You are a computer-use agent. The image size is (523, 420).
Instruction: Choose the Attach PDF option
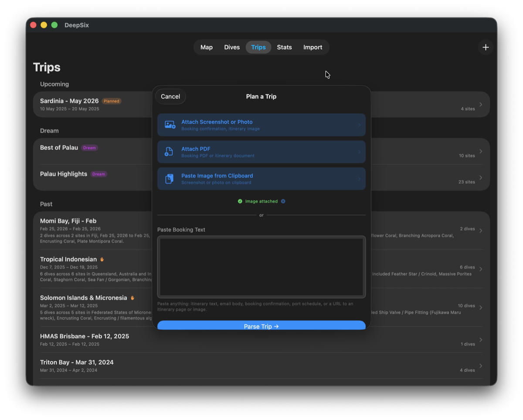261,152
